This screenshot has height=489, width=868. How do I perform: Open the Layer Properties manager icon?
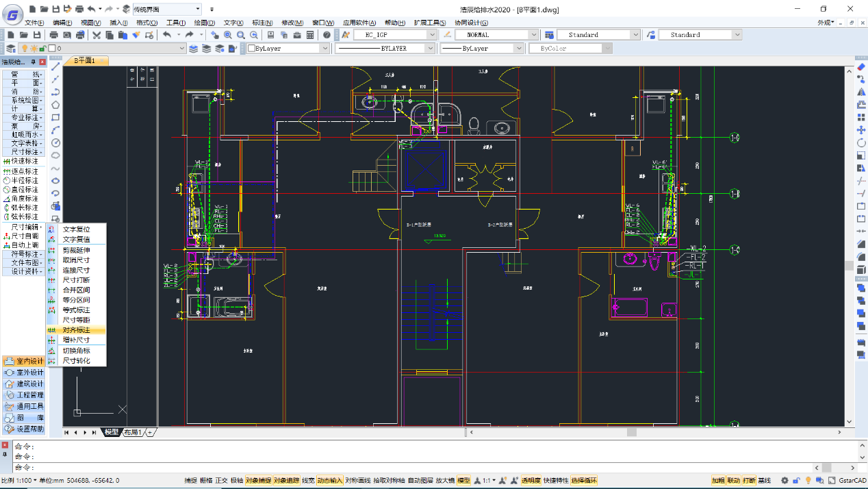pos(11,49)
